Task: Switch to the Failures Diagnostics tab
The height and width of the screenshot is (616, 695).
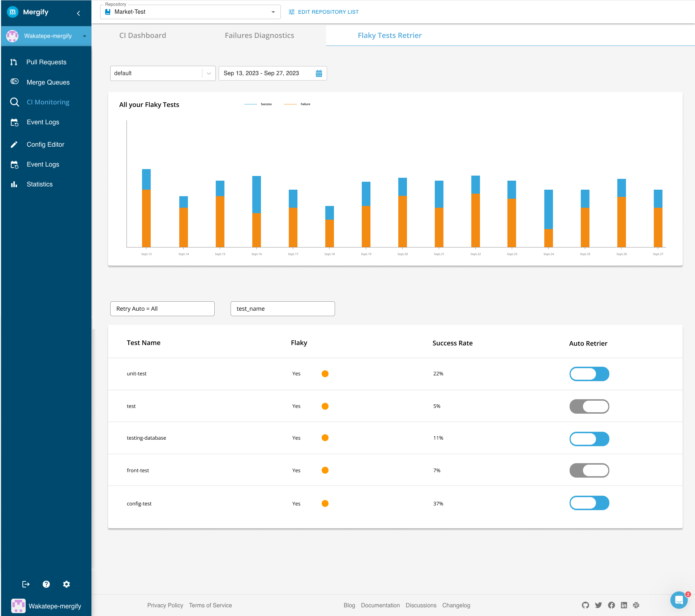Action: [x=259, y=35]
